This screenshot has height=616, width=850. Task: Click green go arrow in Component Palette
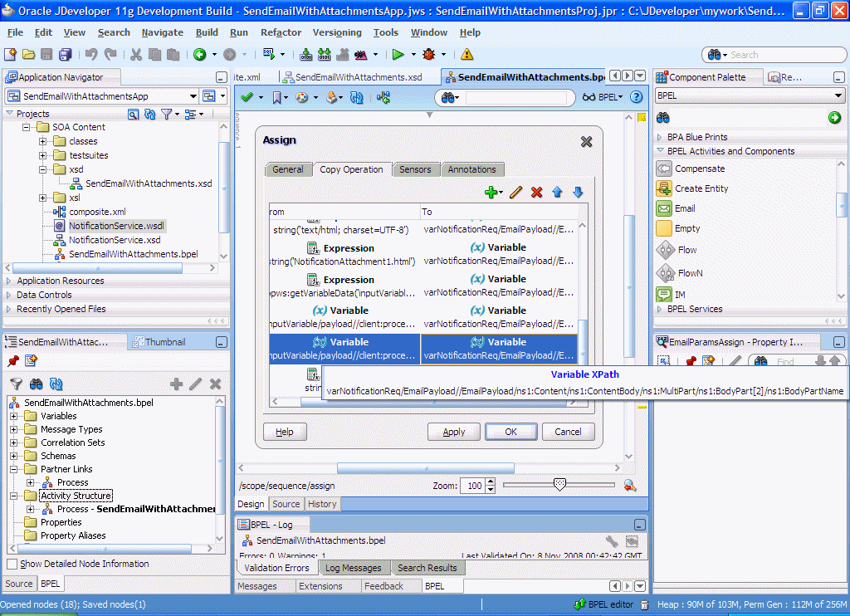(x=835, y=117)
